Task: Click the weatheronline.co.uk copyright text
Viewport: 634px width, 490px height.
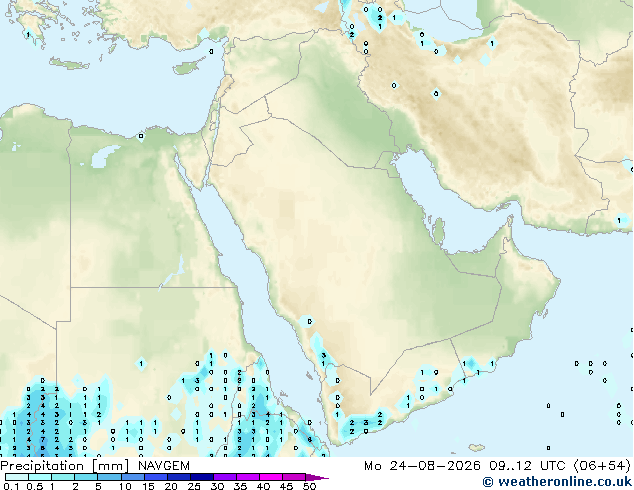Action: point(557,482)
